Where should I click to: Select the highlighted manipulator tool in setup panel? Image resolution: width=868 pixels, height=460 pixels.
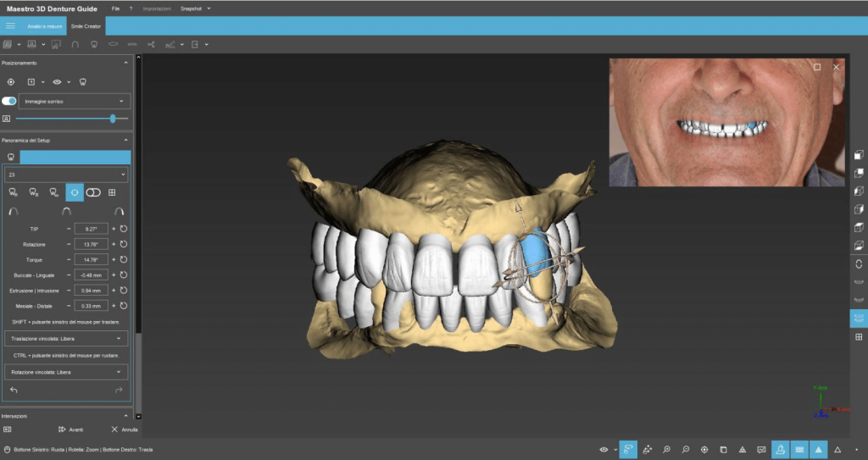(x=74, y=192)
